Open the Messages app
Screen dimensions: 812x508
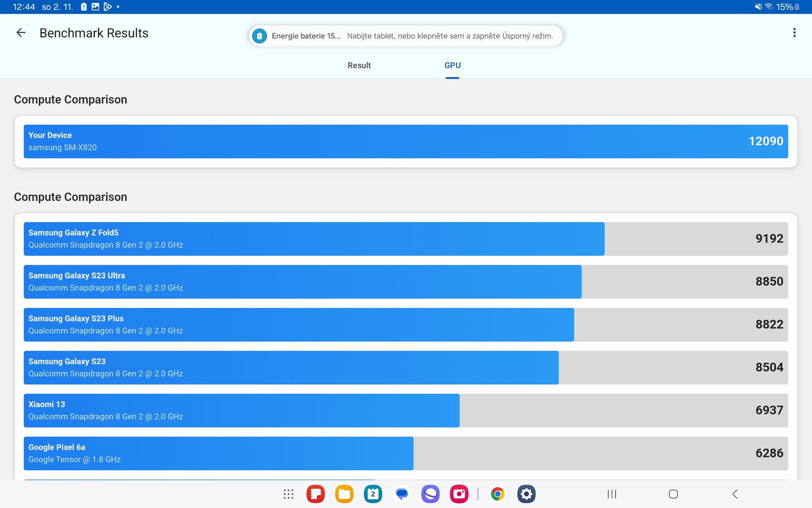pyautogui.click(x=401, y=494)
